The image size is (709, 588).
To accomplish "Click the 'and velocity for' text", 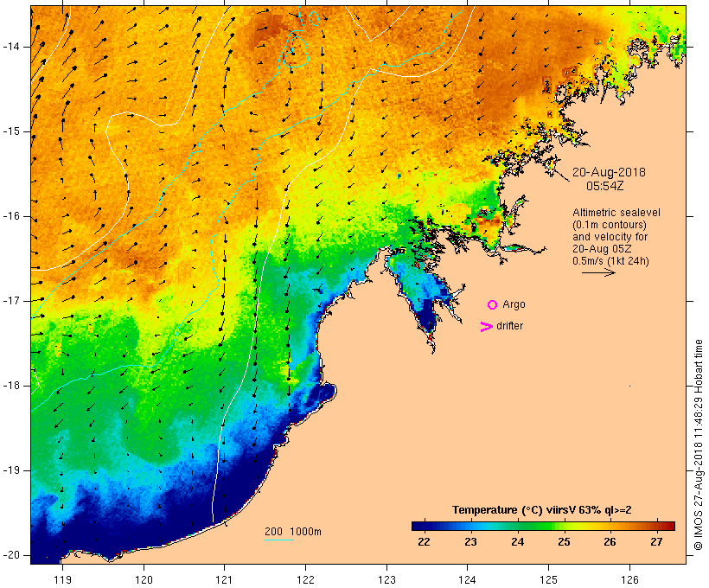I will 610,237.
